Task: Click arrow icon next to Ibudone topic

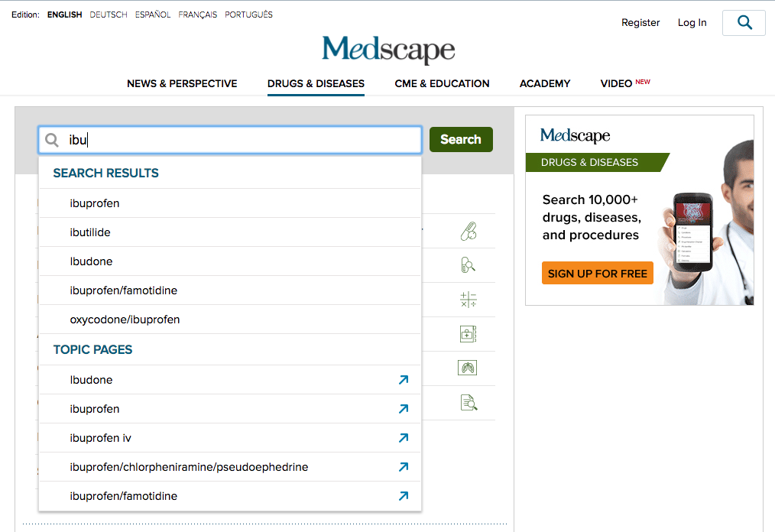Action: 404,380
